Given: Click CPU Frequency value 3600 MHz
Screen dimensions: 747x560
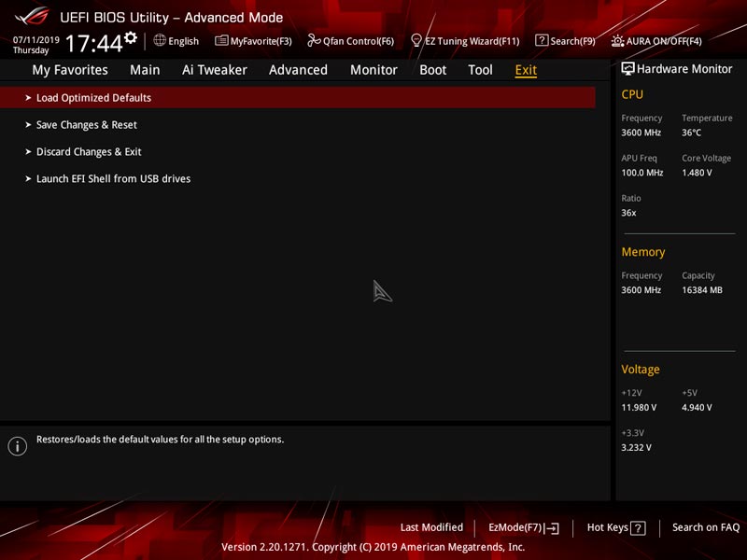Looking at the screenshot, I should click(641, 133).
